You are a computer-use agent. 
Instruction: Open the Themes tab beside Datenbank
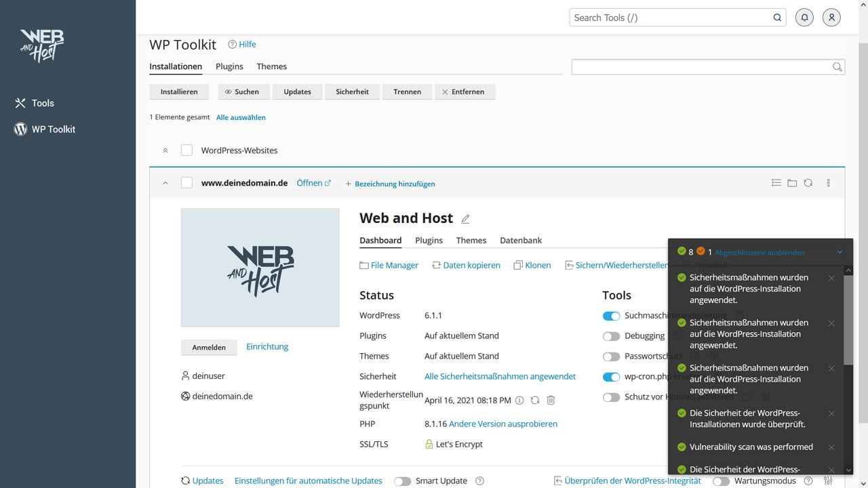click(471, 241)
